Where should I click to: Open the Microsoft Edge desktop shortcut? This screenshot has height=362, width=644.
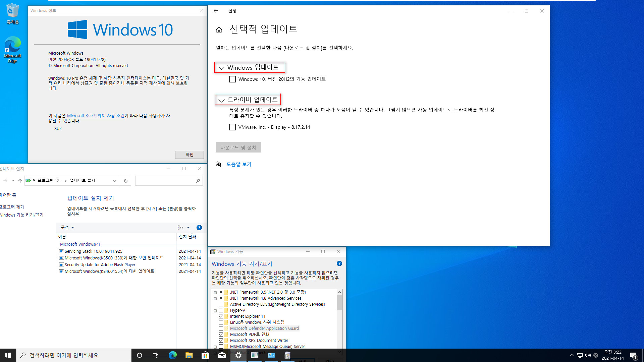coord(12,50)
